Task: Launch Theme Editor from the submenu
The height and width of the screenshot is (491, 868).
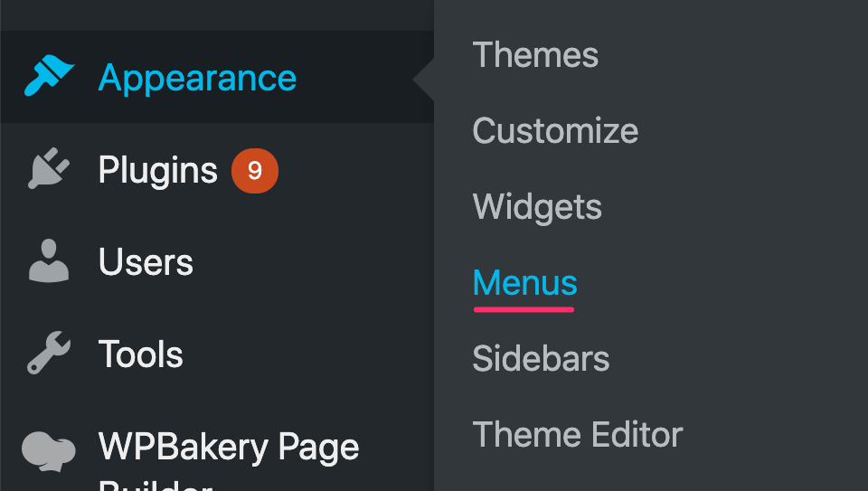Action: click(578, 435)
